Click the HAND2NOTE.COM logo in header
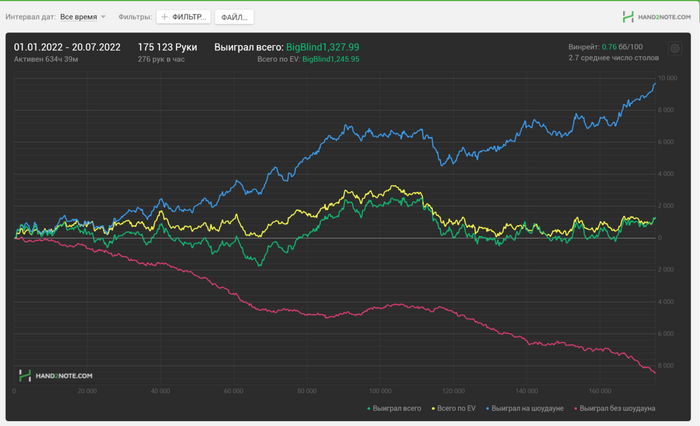 (x=656, y=17)
